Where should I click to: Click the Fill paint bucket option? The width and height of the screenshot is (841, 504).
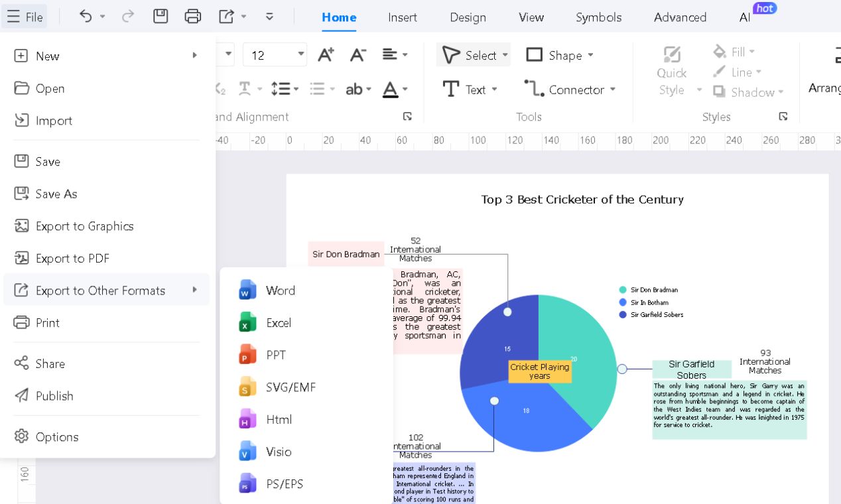tap(734, 52)
